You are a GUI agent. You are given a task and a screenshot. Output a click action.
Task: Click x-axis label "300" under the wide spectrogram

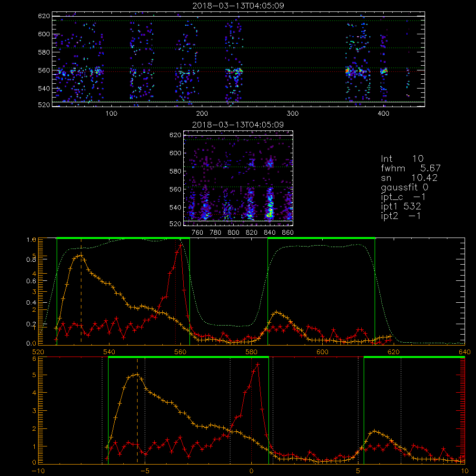(x=293, y=114)
